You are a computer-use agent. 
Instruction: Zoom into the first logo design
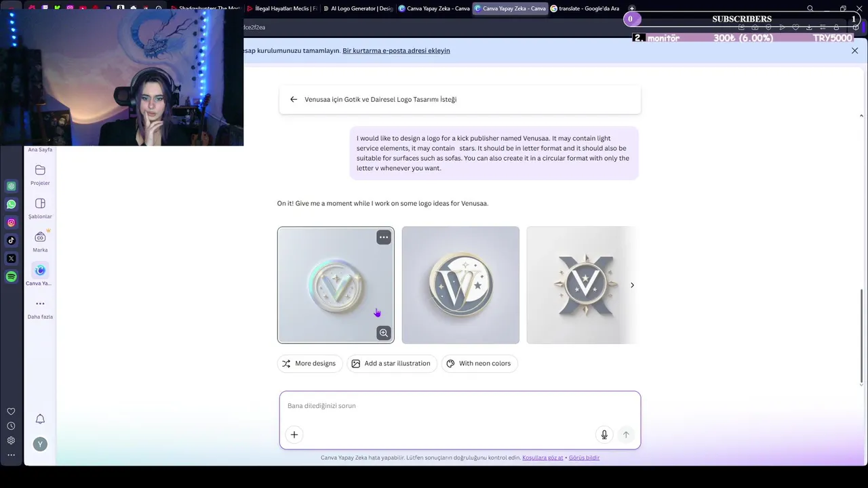click(x=384, y=333)
